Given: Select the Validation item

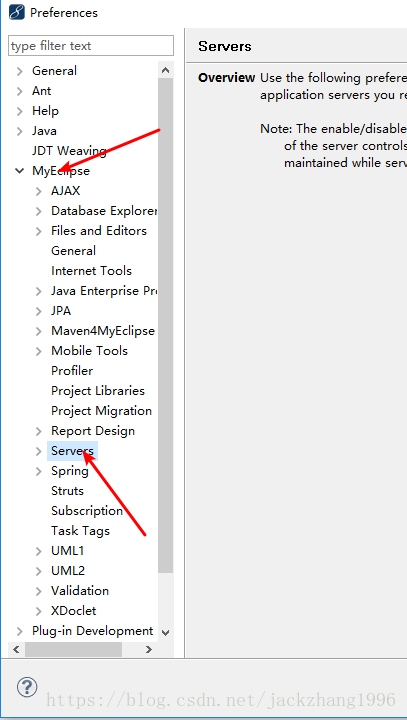Looking at the screenshot, I should point(80,591).
